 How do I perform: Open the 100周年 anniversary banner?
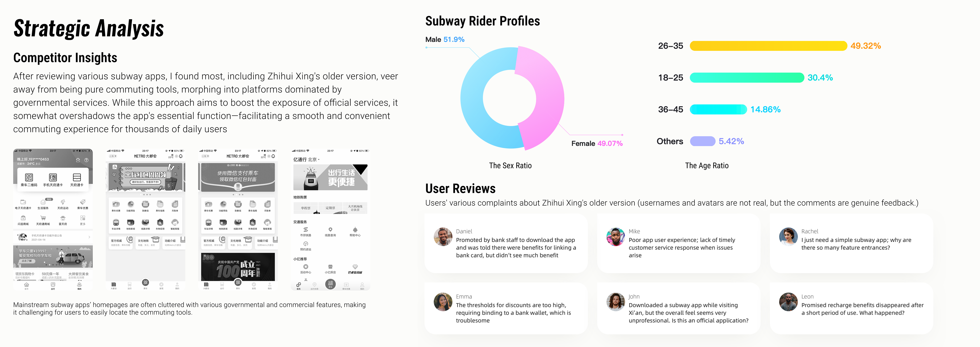coord(238,267)
